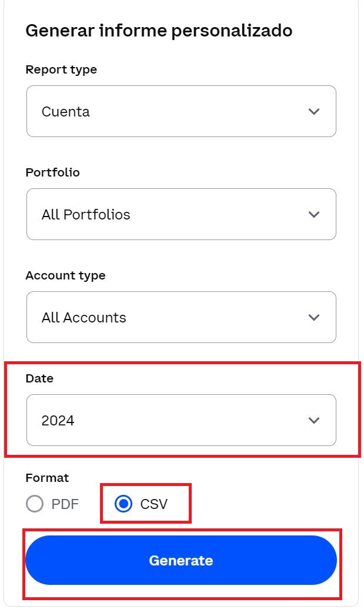Image resolution: width=364 pixels, height=609 pixels.
Task: Click the Generar informe personalizado heading
Action: 159,30
